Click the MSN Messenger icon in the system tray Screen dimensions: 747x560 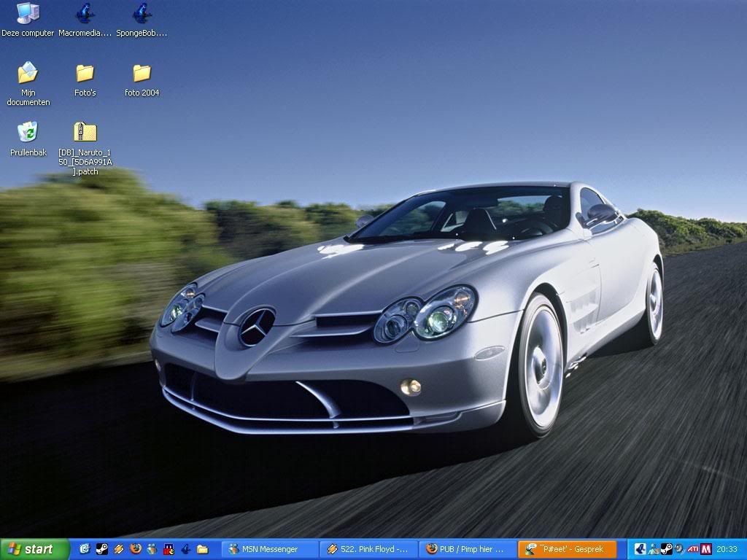coord(654,550)
